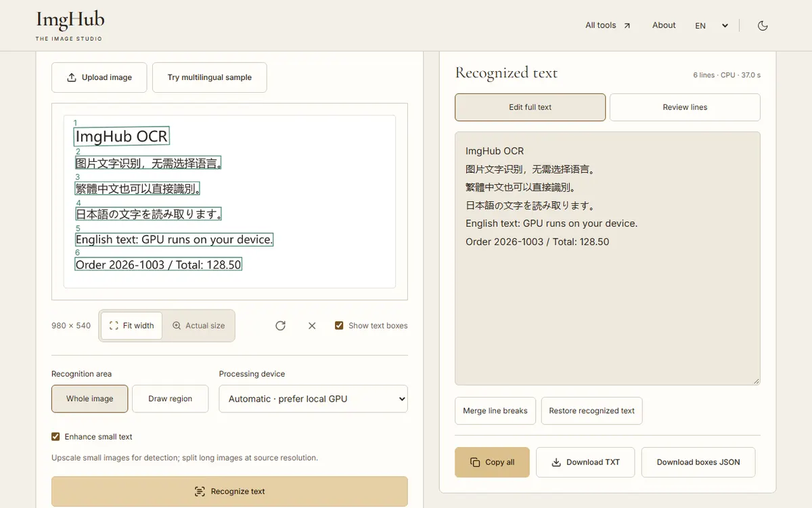This screenshot has height=508, width=812.
Task: Open Processing device dropdown
Action: (313, 399)
